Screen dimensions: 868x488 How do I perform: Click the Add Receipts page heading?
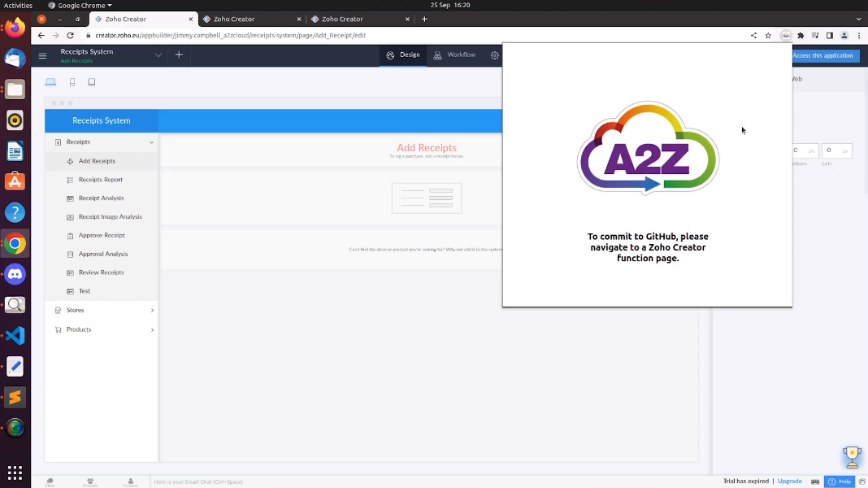426,147
